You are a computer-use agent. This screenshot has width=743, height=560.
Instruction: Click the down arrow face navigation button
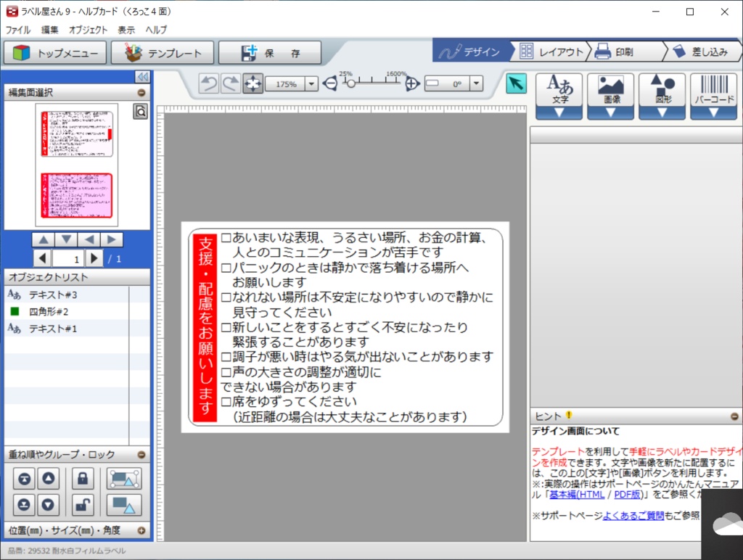[x=66, y=239]
